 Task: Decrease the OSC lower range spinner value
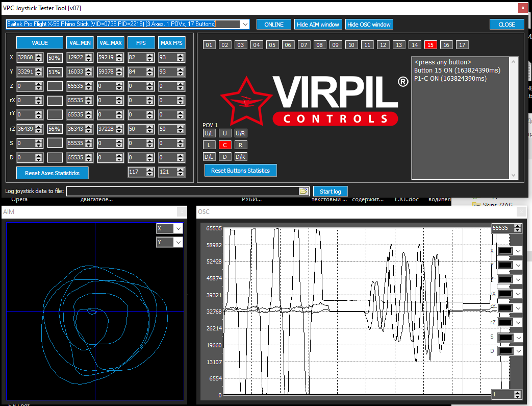517,396
